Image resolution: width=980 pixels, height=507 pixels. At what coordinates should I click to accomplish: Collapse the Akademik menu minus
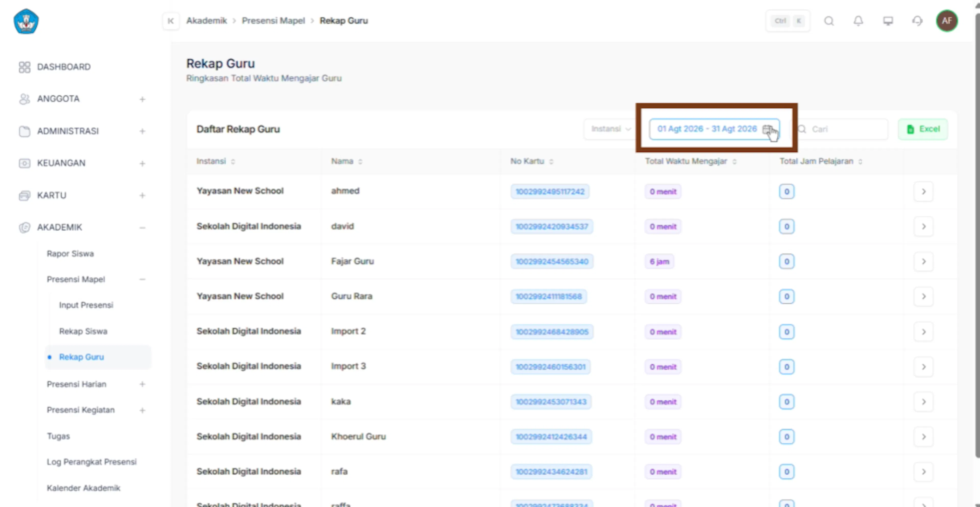pos(142,228)
